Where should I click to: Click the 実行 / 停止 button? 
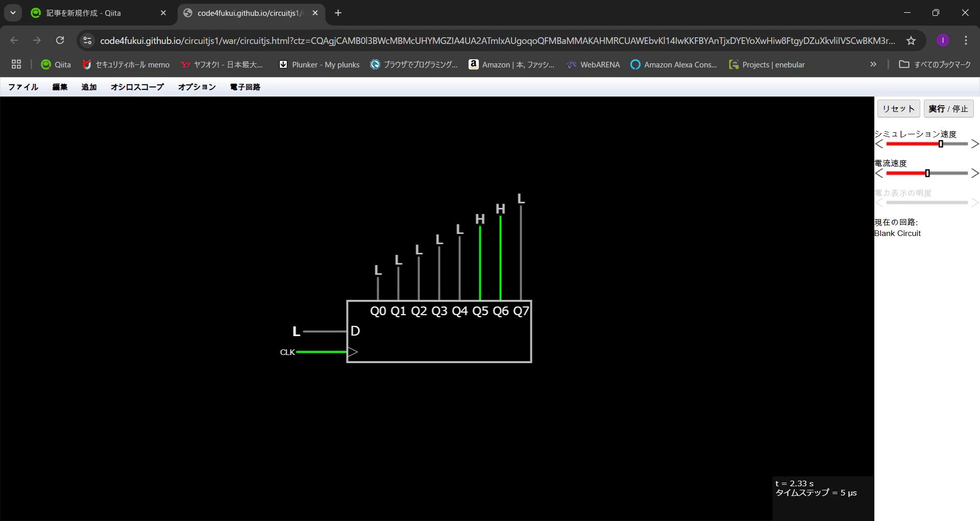point(948,109)
